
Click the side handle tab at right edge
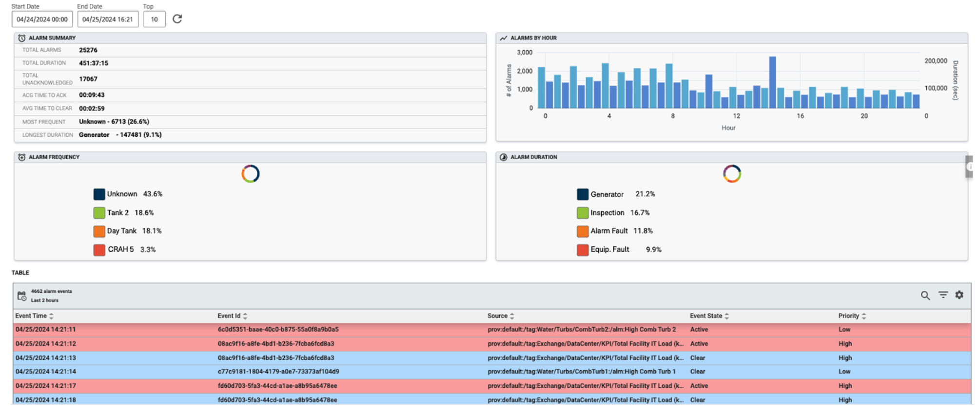(969, 167)
